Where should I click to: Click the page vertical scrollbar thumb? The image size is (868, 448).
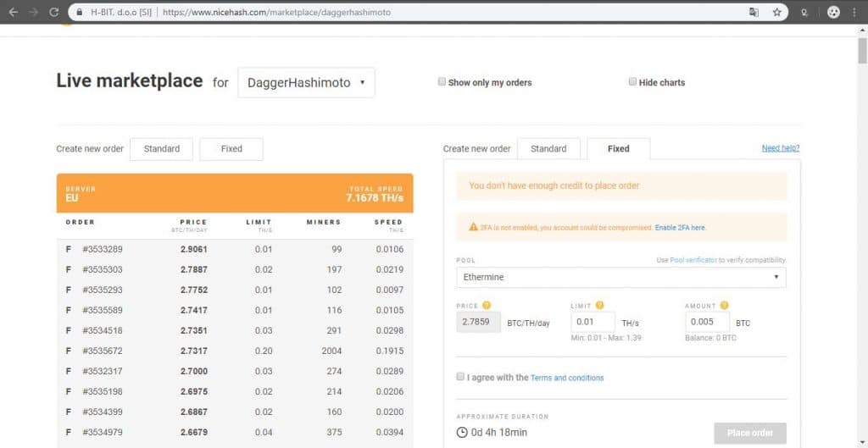862,51
